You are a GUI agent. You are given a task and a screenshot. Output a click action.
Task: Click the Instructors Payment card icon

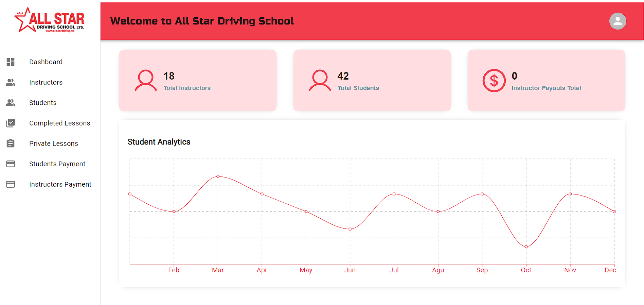click(11, 184)
